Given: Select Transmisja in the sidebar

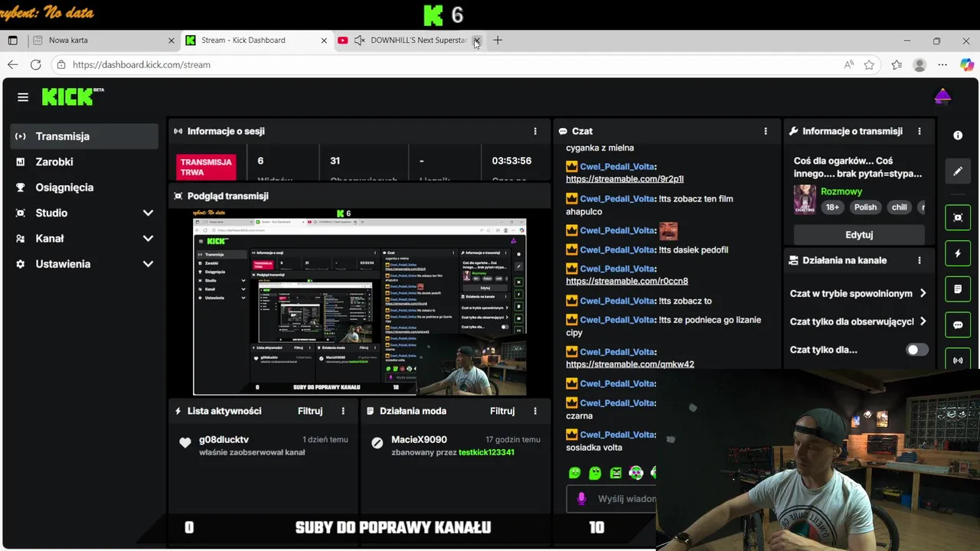Looking at the screenshot, I should coord(84,136).
